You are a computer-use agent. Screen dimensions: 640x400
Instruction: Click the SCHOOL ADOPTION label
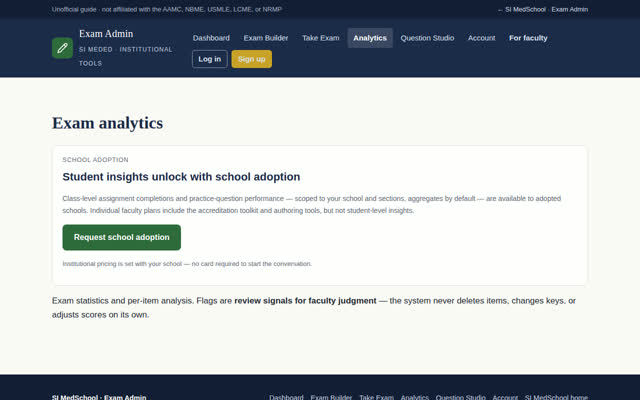95,160
